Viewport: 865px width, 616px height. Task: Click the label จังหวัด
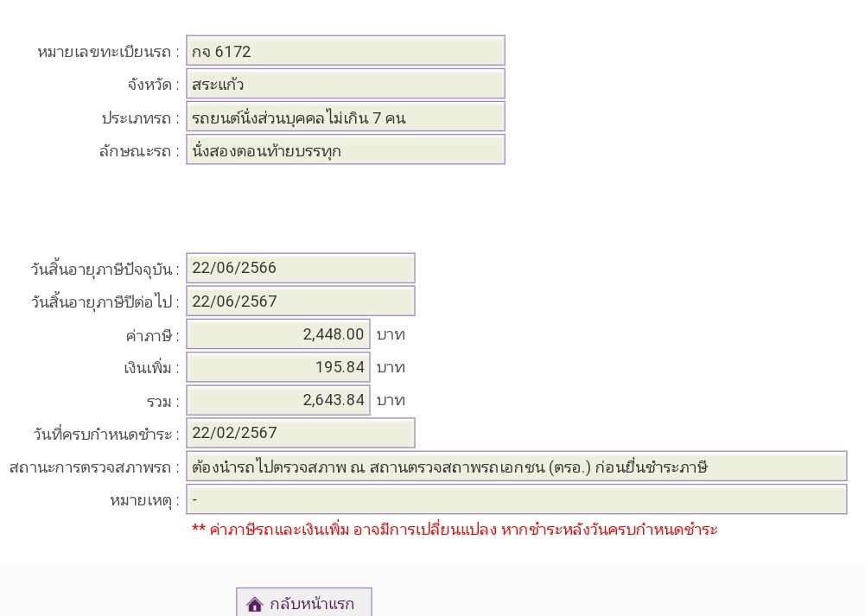[x=153, y=85]
